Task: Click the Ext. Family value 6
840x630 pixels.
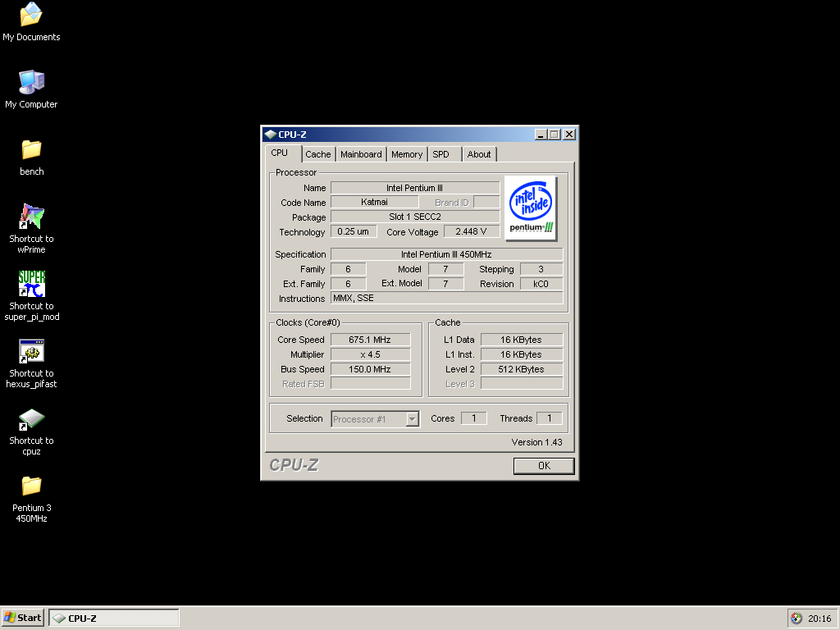Action: 348,284
